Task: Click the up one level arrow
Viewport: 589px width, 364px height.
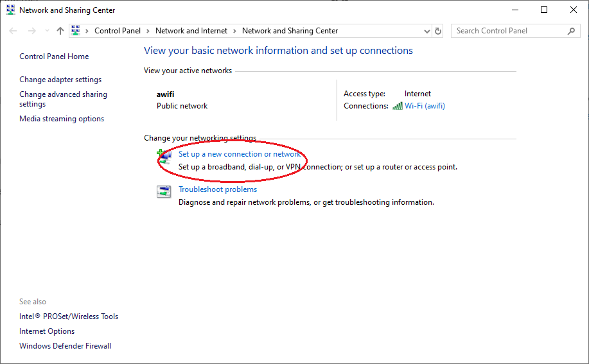Action: tap(60, 31)
